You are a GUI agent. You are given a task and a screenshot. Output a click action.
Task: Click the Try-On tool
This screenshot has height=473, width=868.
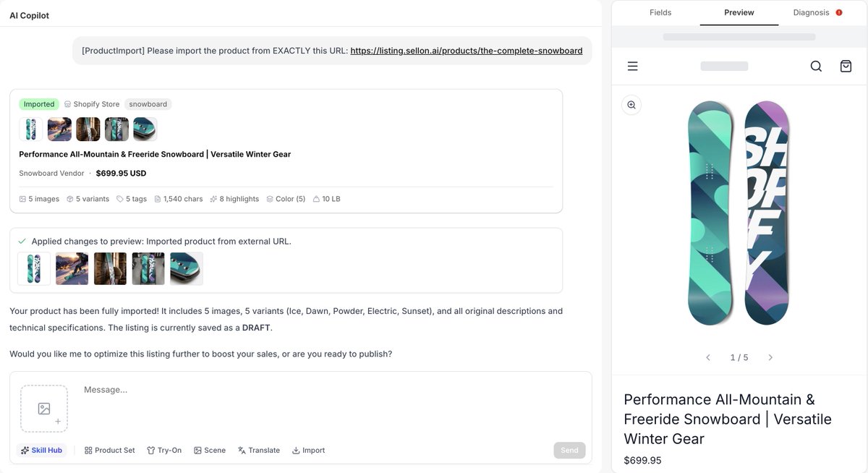[164, 450]
